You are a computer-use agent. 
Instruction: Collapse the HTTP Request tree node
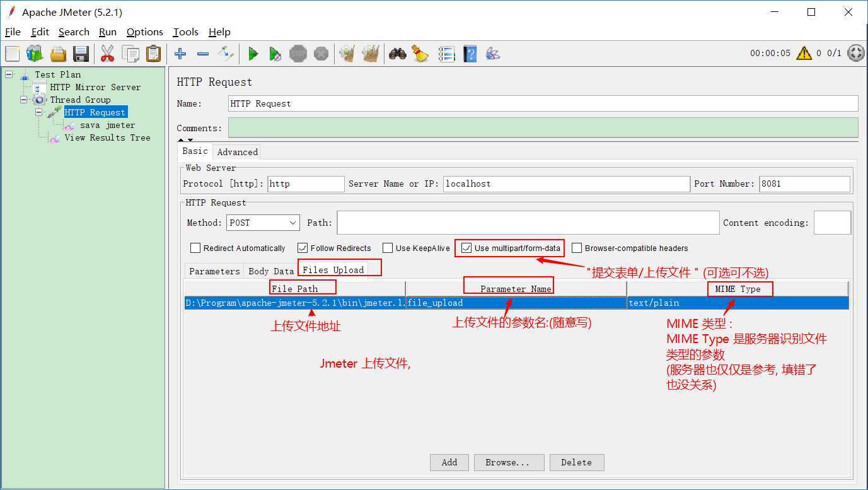(39, 112)
